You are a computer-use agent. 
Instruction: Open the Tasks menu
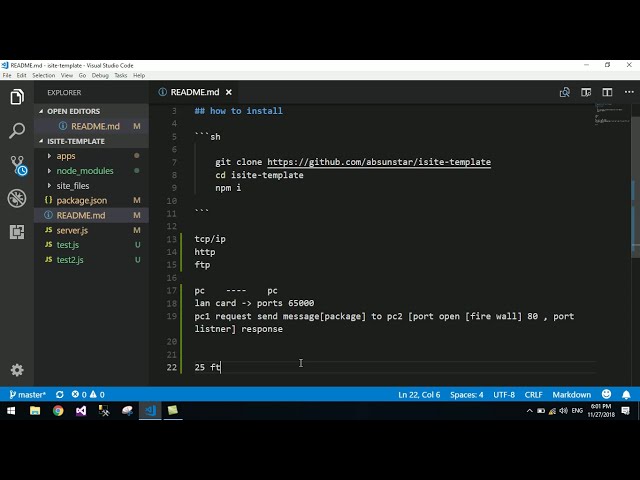click(x=120, y=76)
